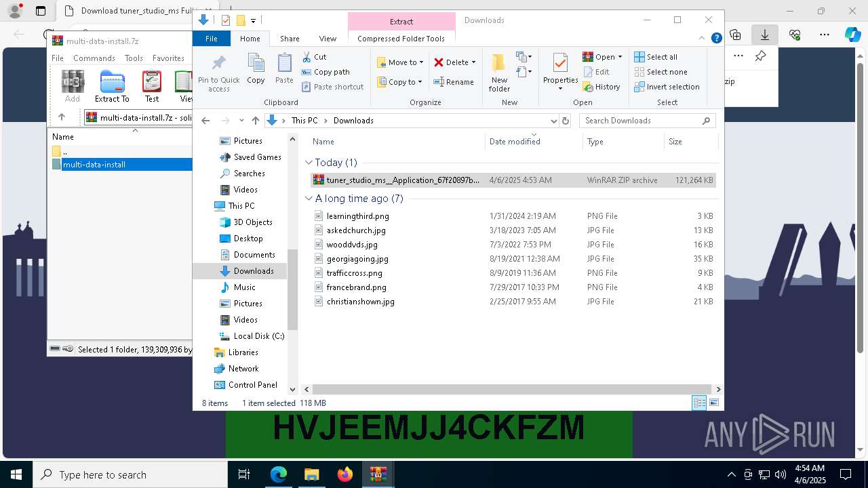Click the Help question mark icon
The width and height of the screenshot is (868, 488).
point(716,39)
